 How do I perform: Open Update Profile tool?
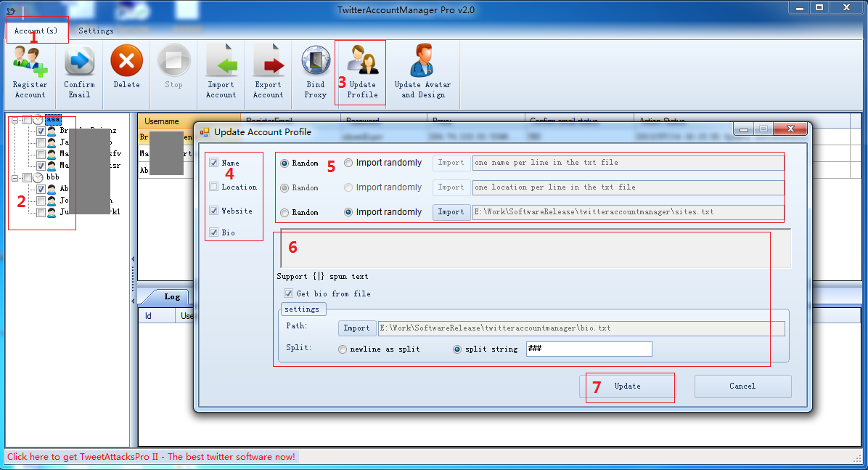point(363,72)
